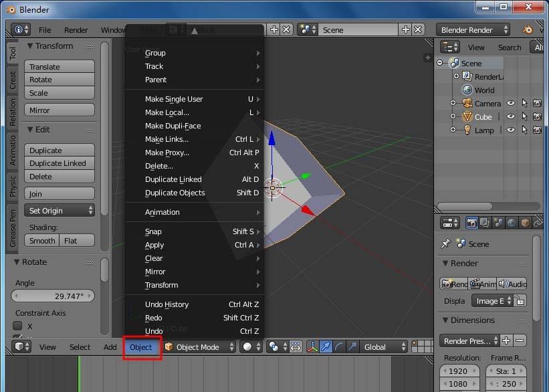
Task: Open the View menu in the outliner
Action: point(476,47)
